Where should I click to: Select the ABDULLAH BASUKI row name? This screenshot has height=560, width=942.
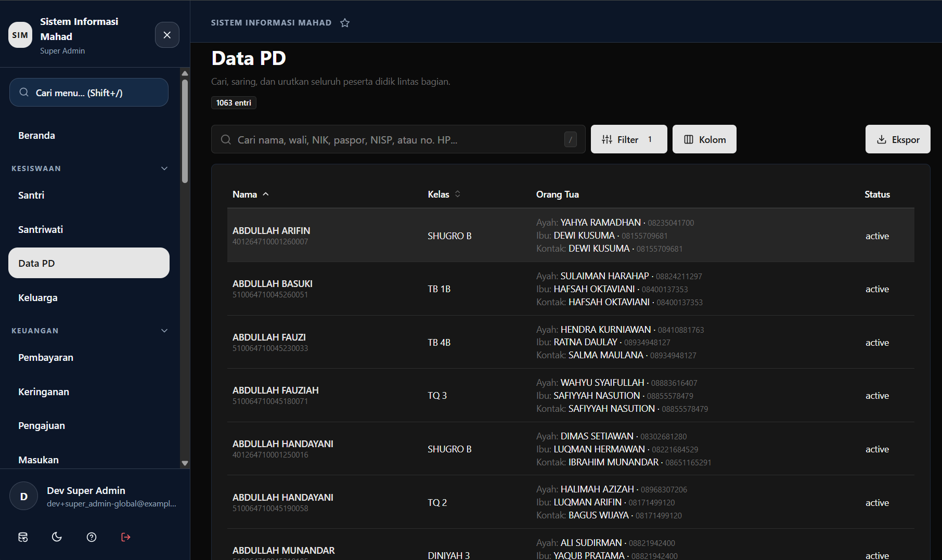click(273, 284)
